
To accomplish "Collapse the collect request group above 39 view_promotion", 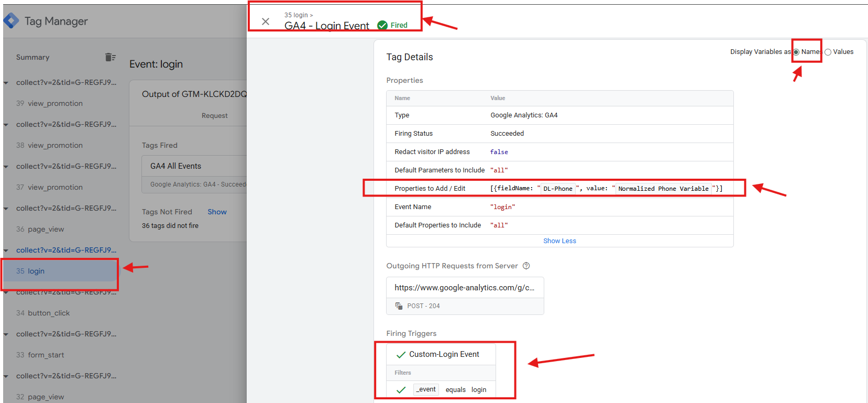I will pos(6,83).
